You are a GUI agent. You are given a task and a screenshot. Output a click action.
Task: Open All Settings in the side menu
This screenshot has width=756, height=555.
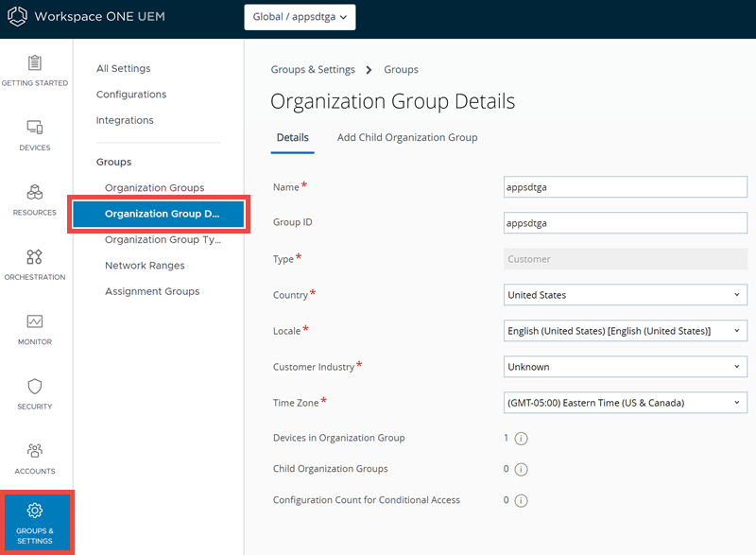124,68
